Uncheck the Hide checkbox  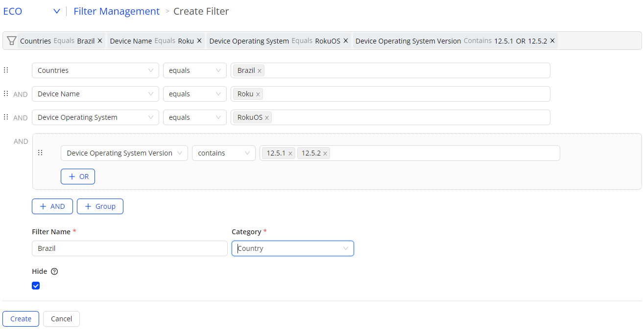click(36, 286)
